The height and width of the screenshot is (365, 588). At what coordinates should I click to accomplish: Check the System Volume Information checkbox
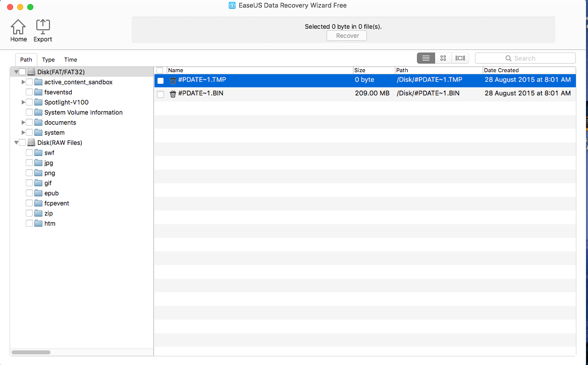click(29, 112)
